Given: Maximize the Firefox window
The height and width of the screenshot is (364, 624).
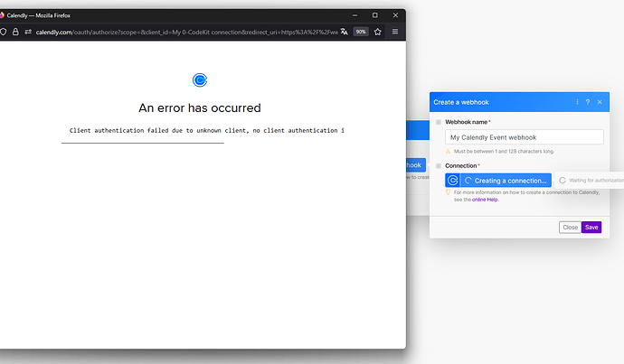Looking at the screenshot, I should click(375, 15).
